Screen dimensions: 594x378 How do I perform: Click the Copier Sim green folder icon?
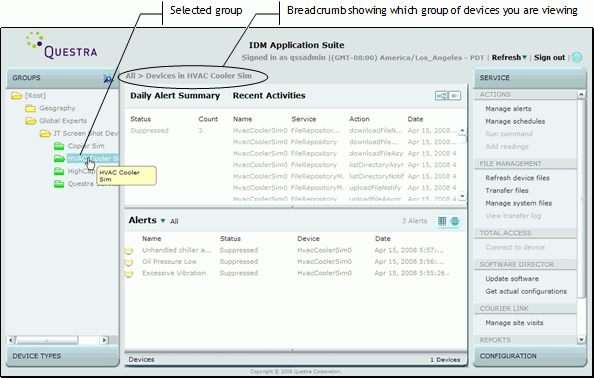tap(59, 146)
